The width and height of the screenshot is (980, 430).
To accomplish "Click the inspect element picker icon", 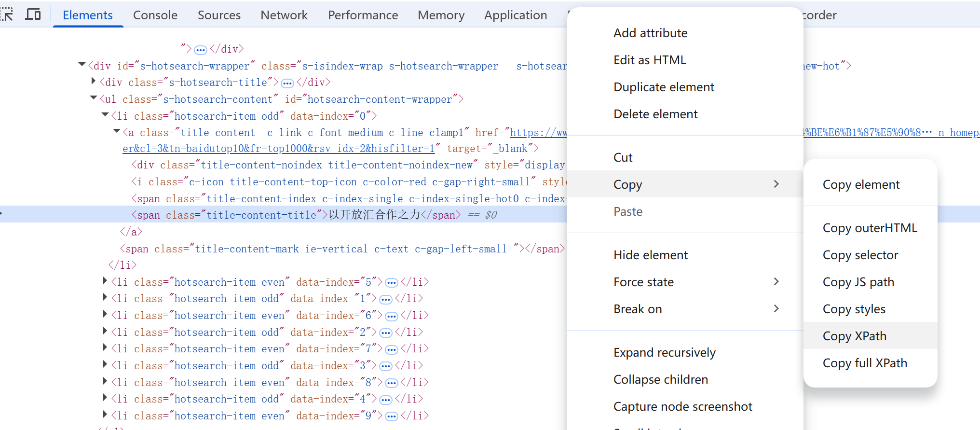I will pyautogui.click(x=6, y=14).
